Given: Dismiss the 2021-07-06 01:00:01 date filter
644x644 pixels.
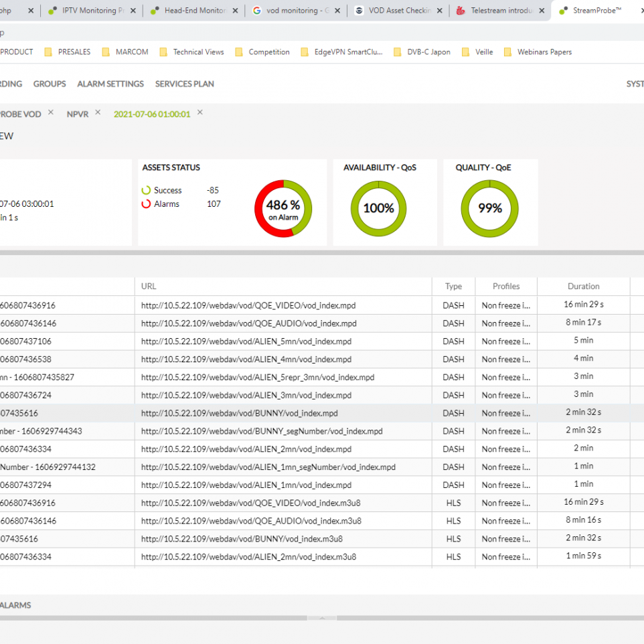Looking at the screenshot, I should (x=199, y=113).
